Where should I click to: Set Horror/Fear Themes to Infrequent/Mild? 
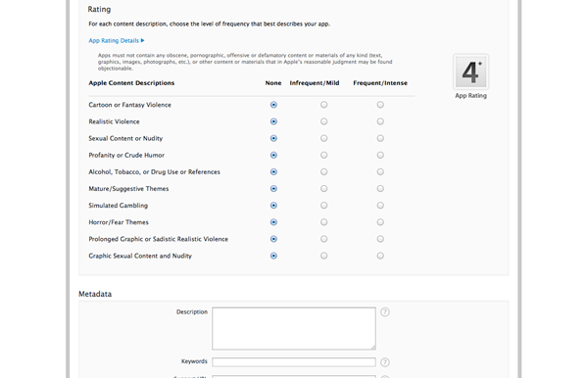324,222
